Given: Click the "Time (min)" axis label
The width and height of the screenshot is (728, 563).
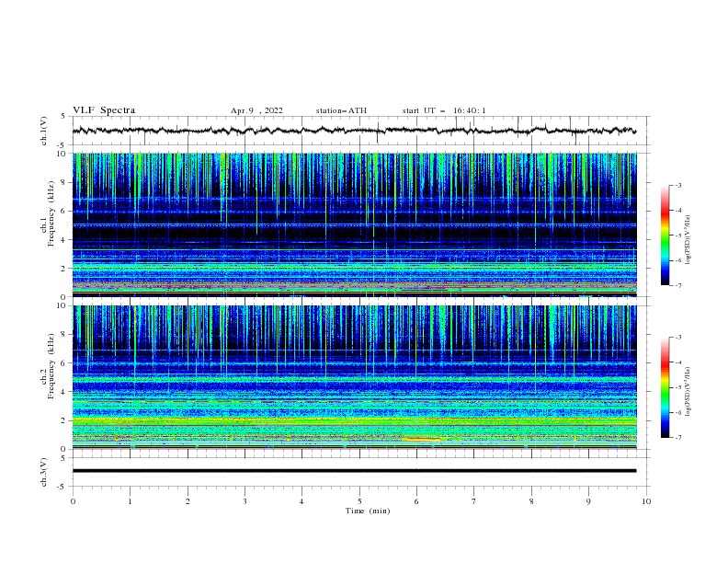Looking at the screenshot, I should point(368,511).
